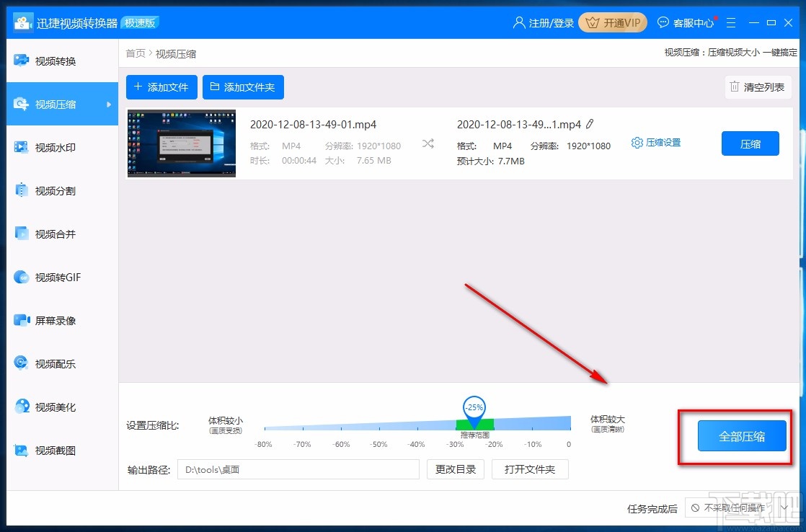Click the pencil icon to rename output file
Screen dimensions: 806x532
tap(590, 124)
